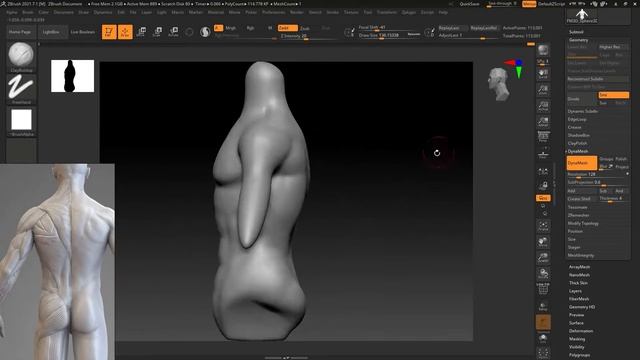Adjust the Draw Size slider

coord(390,36)
